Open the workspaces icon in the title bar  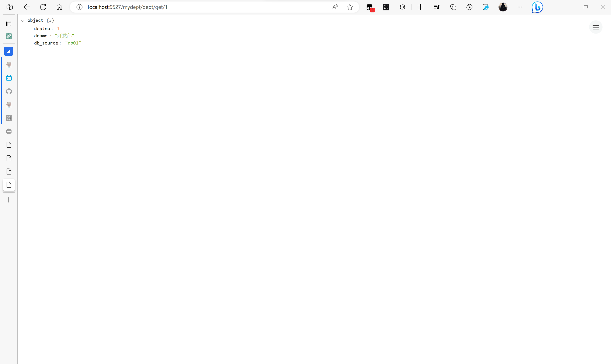tap(10, 7)
